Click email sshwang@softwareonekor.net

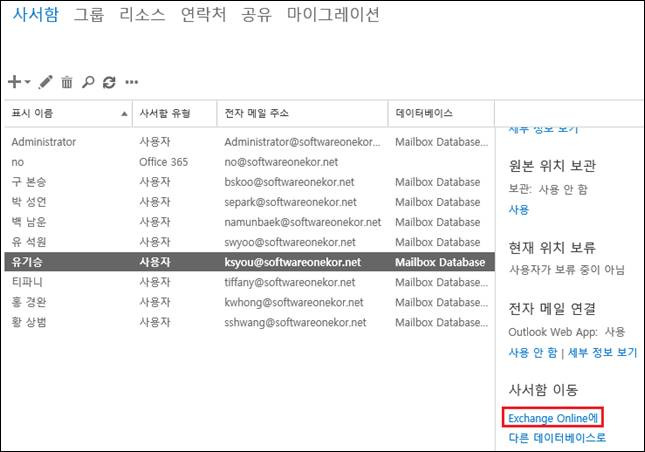point(295,322)
